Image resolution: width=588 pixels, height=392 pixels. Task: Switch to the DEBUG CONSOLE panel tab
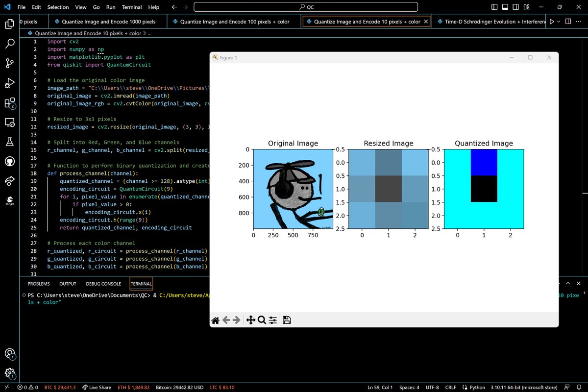(103, 284)
